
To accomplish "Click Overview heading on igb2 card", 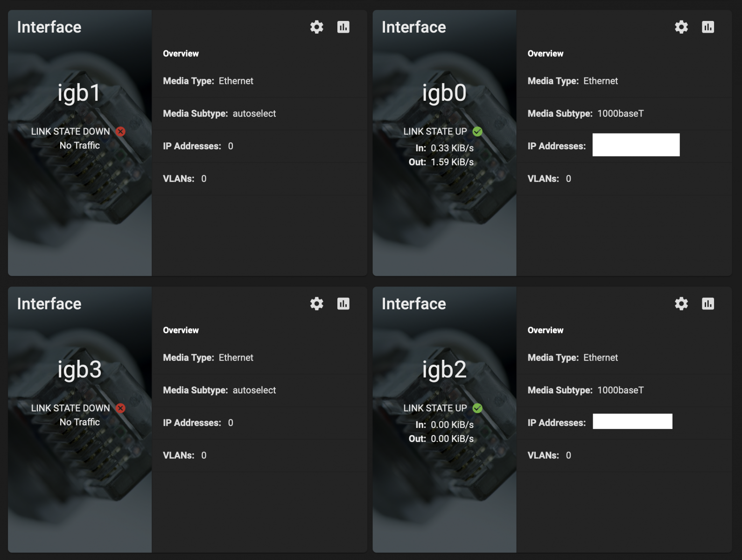I will coord(545,330).
